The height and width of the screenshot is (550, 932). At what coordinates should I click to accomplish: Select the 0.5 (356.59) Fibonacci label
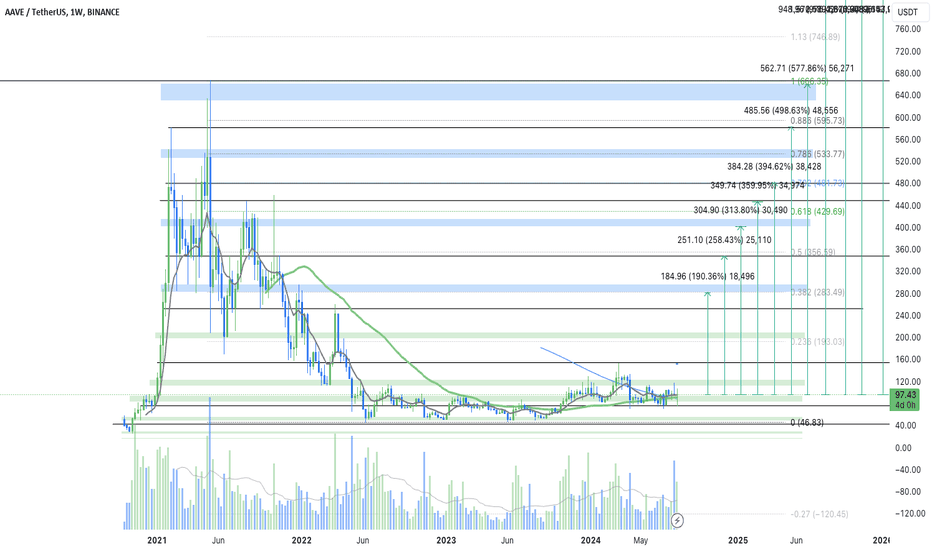coord(813,252)
